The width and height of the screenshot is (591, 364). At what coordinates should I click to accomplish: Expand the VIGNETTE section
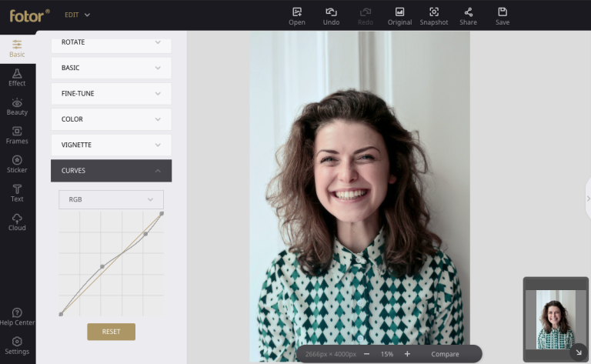[111, 145]
